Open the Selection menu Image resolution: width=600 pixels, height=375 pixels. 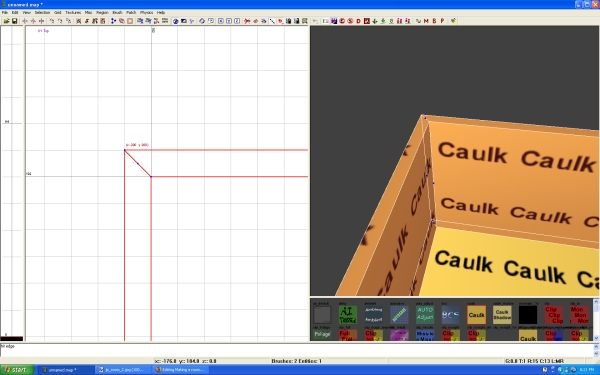tap(42, 13)
